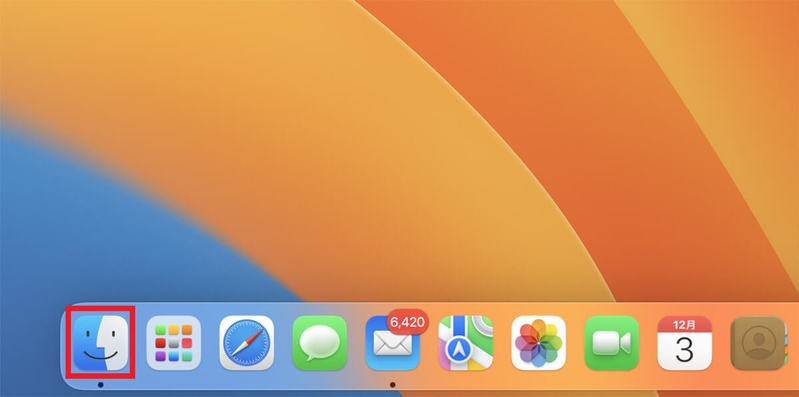
Task: Launch the Maps app
Action: (x=466, y=342)
